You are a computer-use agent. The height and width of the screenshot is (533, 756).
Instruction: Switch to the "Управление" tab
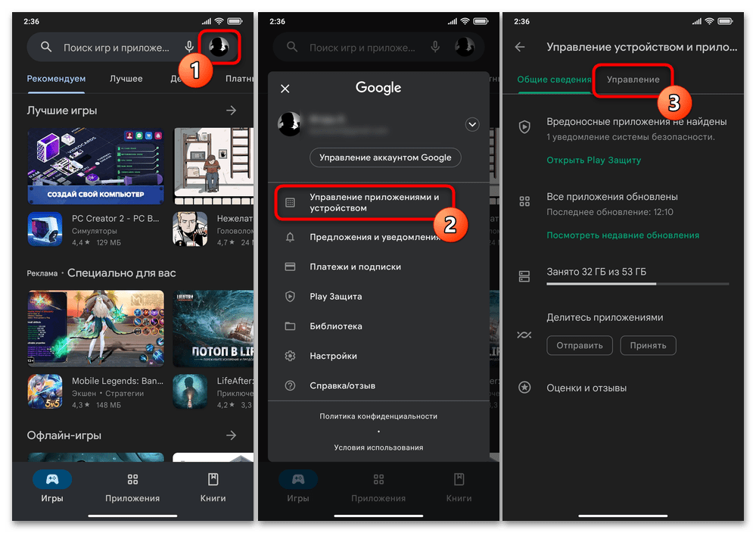pyautogui.click(x=633, y=79)
